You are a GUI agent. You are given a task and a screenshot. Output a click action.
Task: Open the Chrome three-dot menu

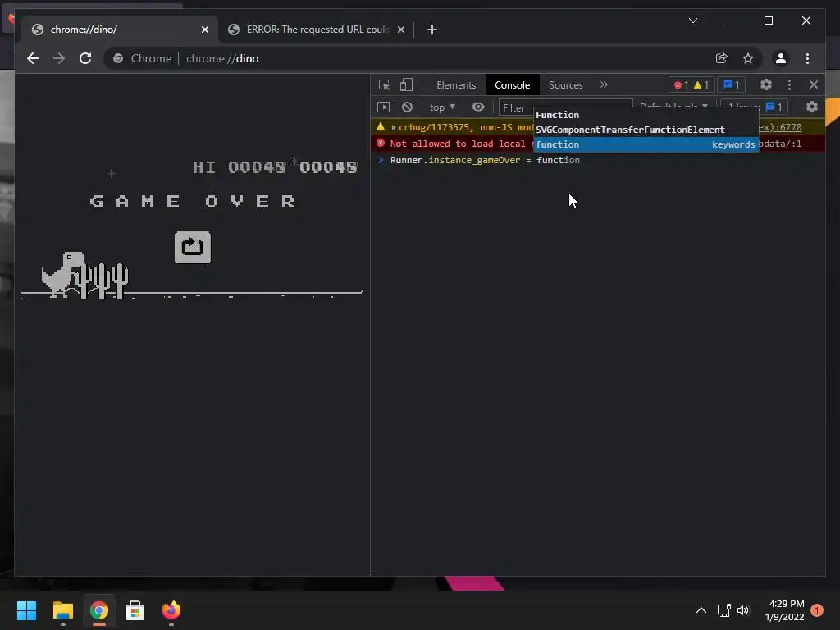(x=807, y=58)
